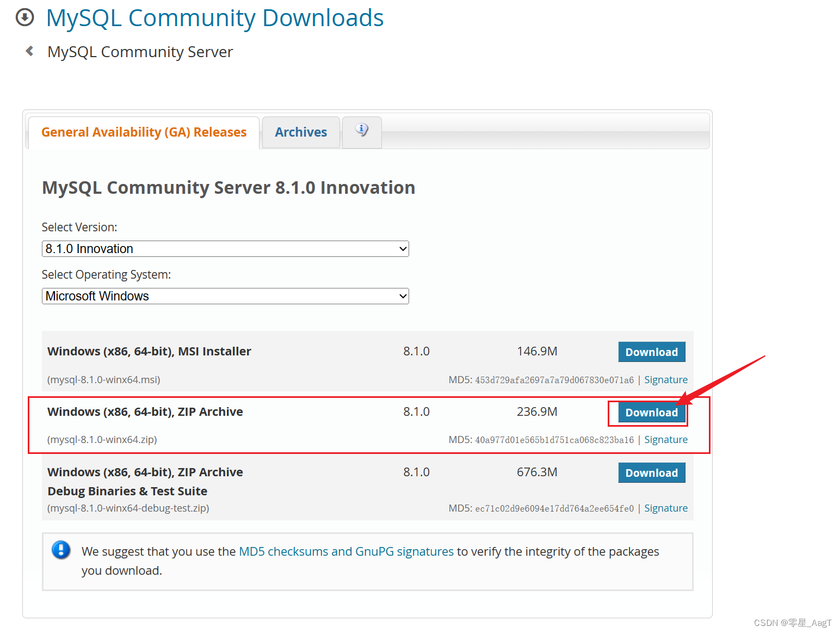Viewport: 840px width, 633px height.
Task: Click the 676.3M file size value
Action: (x=537, y=472)
